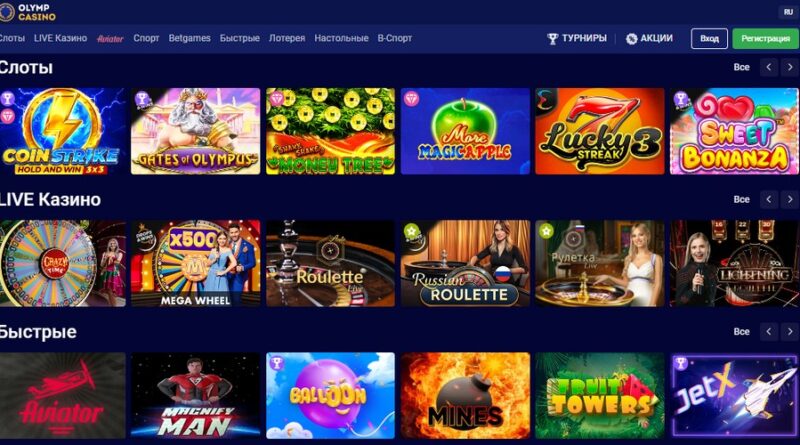Click the Aviator logo in navigation bar
800x445 pixels.
tap(110, 39)
